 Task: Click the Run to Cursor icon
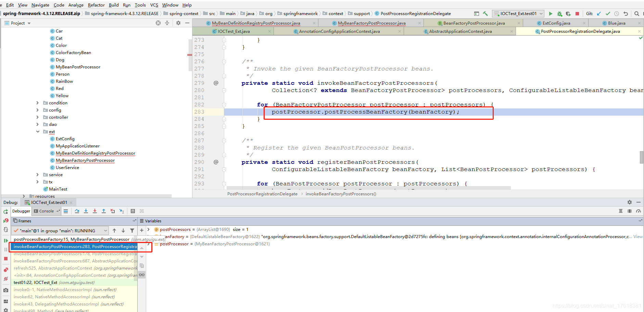(122, 211)
